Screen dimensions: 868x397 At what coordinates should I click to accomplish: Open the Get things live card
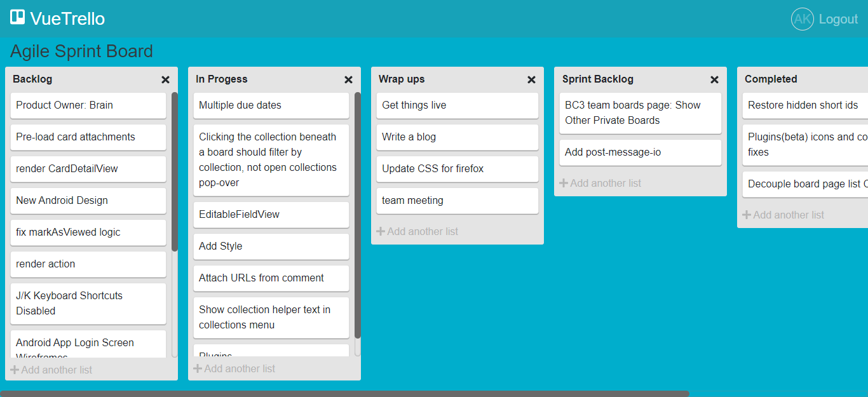point(457,105)
